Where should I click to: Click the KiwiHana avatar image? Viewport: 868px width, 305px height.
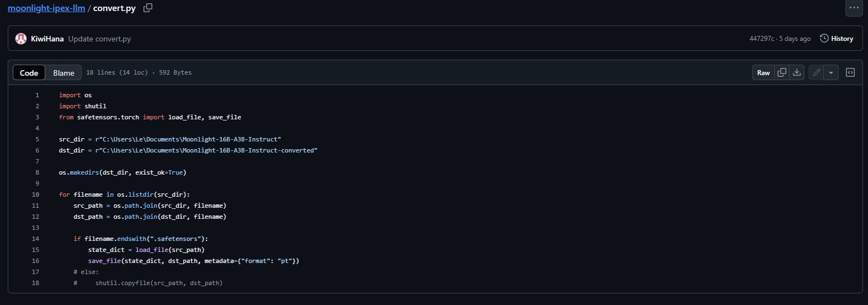click(x=21, y=39)
